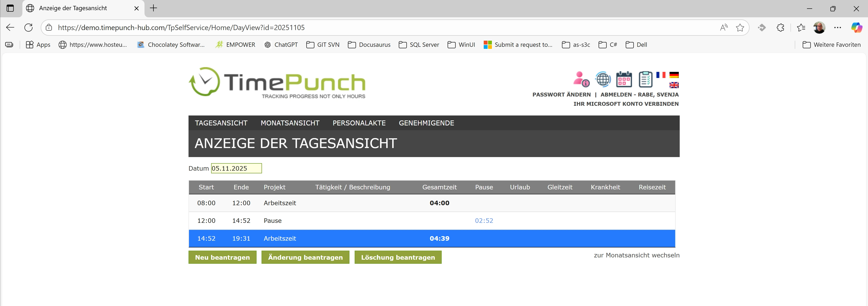Open browser extensions puzzle icon
This screenshot has width=868, height=306.
(780, 28)
